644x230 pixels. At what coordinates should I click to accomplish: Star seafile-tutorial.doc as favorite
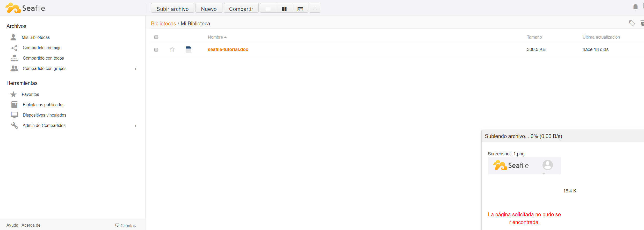172,49
